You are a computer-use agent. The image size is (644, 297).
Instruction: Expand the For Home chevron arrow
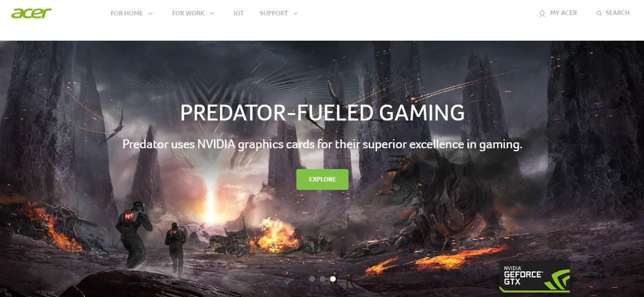click(150, 13)
